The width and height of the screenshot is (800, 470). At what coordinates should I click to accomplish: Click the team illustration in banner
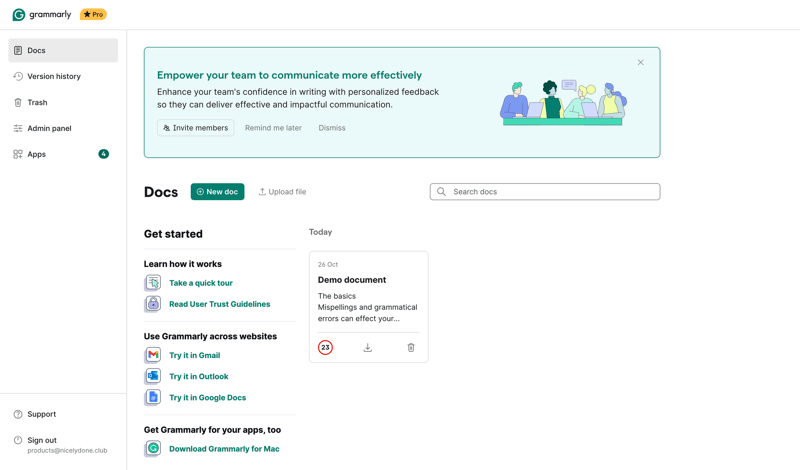click(563, 103)
